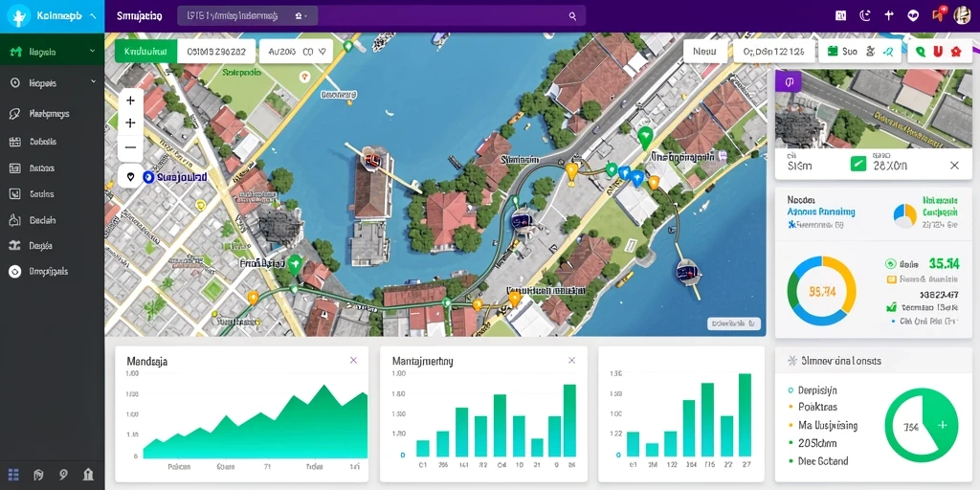Click the red flower icon in the map toolbar

point(956,52)
